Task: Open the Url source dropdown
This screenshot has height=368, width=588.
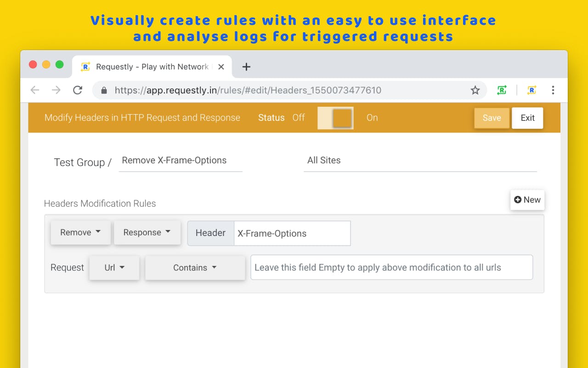Action: (114, 267)
